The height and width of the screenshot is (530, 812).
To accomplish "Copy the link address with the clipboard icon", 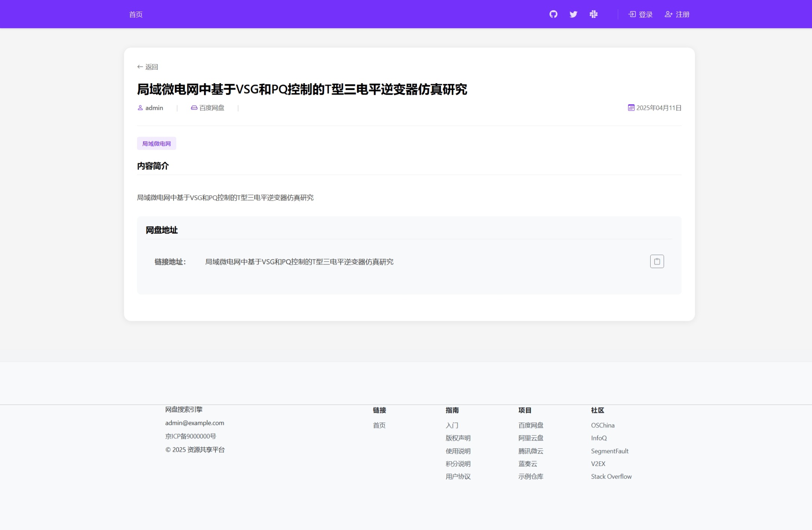I will pos(657,261).
